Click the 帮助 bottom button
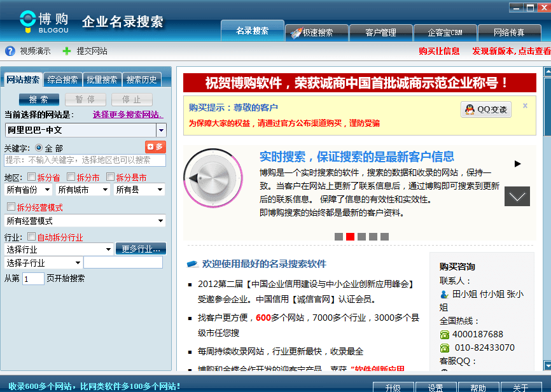Screen dimensions: 551x392 (x=478, y=388)
